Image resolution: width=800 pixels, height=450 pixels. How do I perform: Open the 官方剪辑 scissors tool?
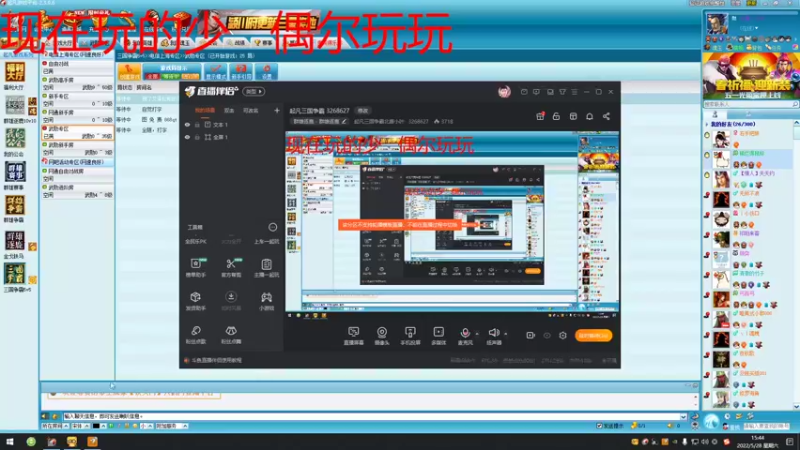231,267
